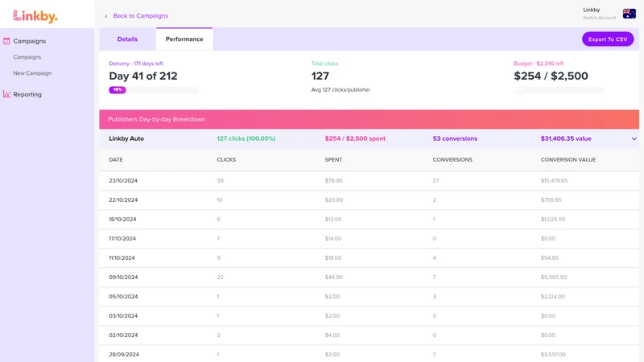This screenshot has width=644, height=362.
Task: Click the Linkby Auto publisher name
Action: click(126, 138)
